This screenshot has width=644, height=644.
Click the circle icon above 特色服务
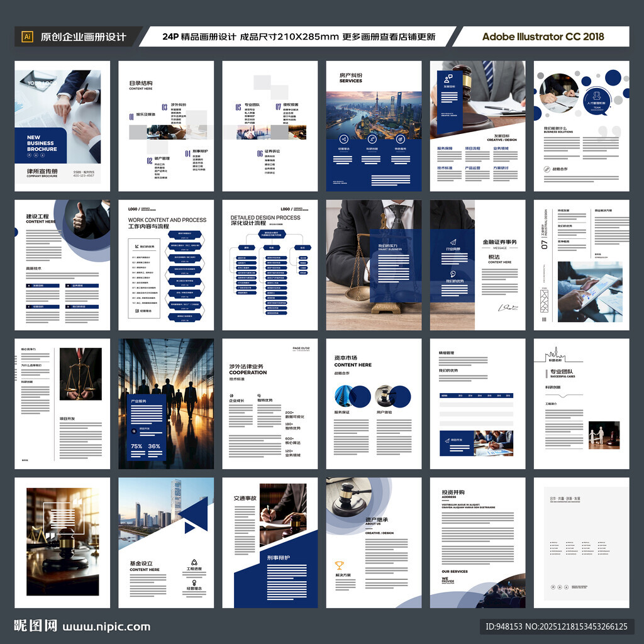tap(401, 139)
